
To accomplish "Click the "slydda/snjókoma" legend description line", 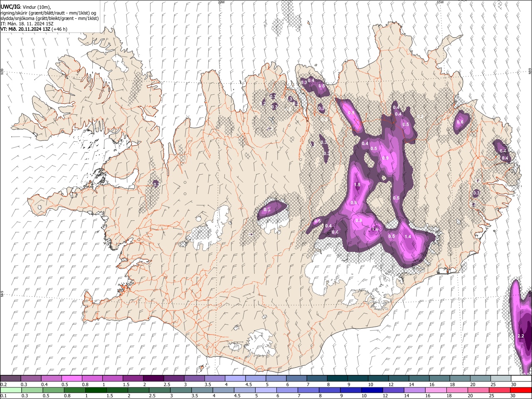I will click(49, 18).
